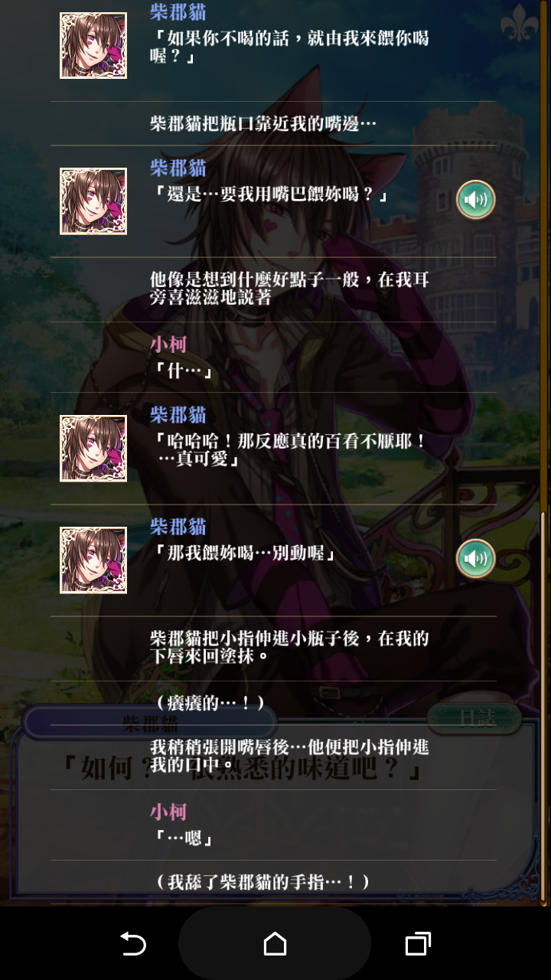Screen dimensions: 551x980
Task: Click 柴郡貓 avatar beside 「那我餵妳喝…別動喔」
Action: click(x=93, y=560)
